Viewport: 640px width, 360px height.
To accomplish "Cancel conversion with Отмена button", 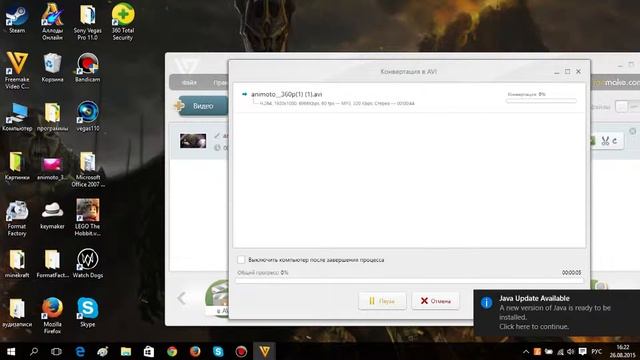I will click(436, 301).
